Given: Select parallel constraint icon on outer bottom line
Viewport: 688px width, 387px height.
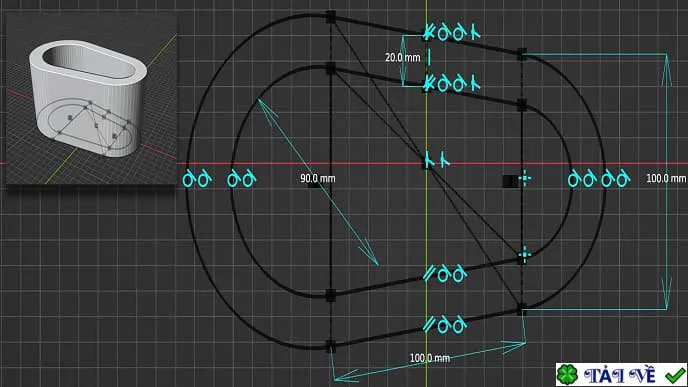Looking at the screenshot, I should point(429,325).
